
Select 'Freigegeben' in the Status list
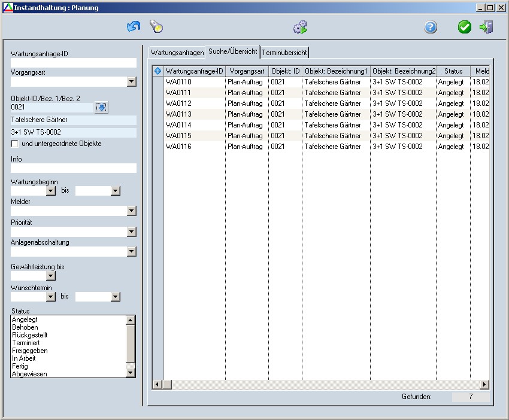[x=30, y=351]
